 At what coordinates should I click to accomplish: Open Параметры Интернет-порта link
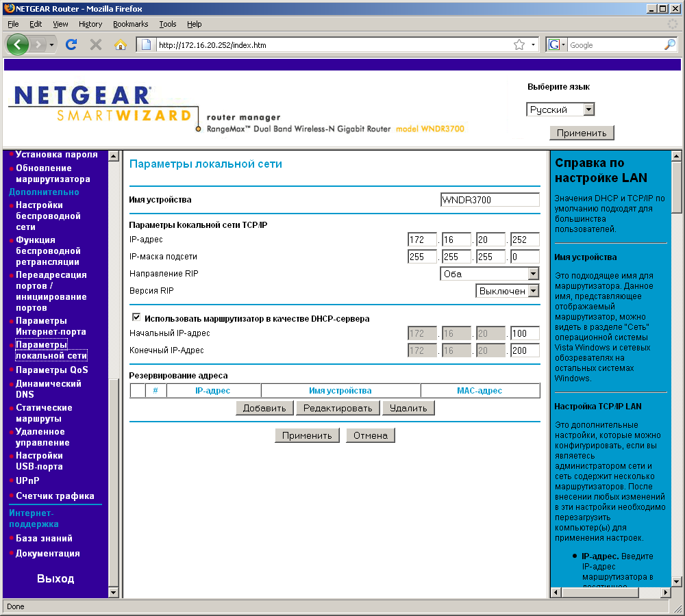pos(51,326)
